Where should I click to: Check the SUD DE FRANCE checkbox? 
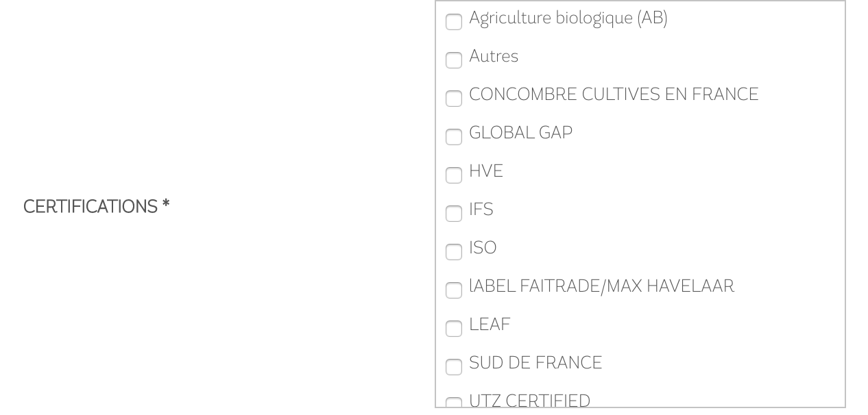454,367
